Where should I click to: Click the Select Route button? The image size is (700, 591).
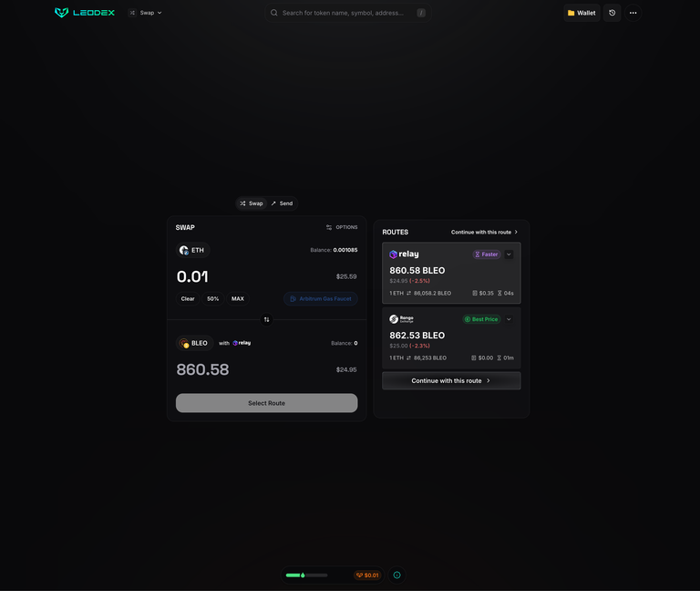click(266, 403)
